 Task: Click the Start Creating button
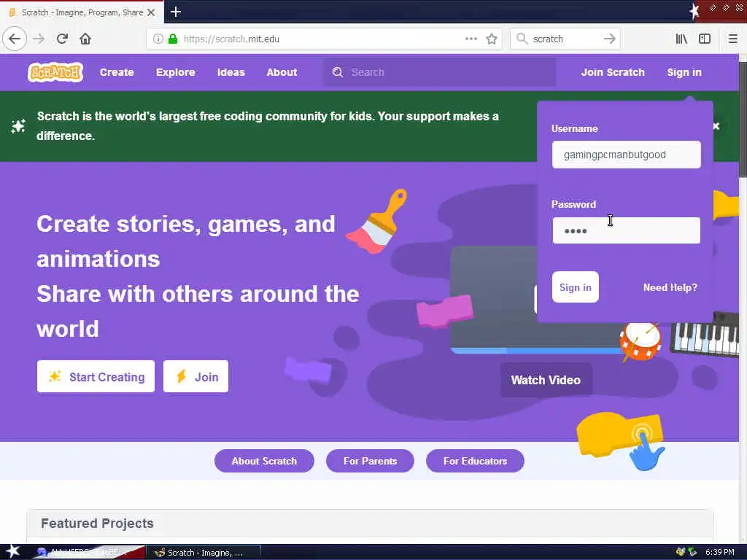[x=96, y=376]
